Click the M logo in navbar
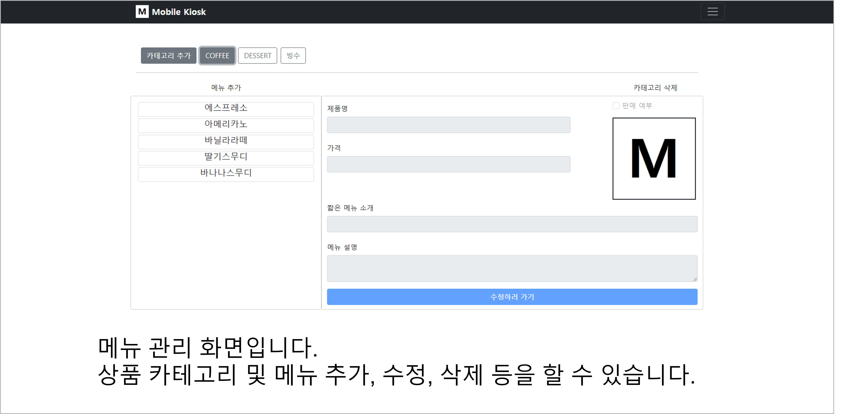Image resolution: width=868 pixels, height=414 pixels. pyautogui.click(x=142, y=12)
